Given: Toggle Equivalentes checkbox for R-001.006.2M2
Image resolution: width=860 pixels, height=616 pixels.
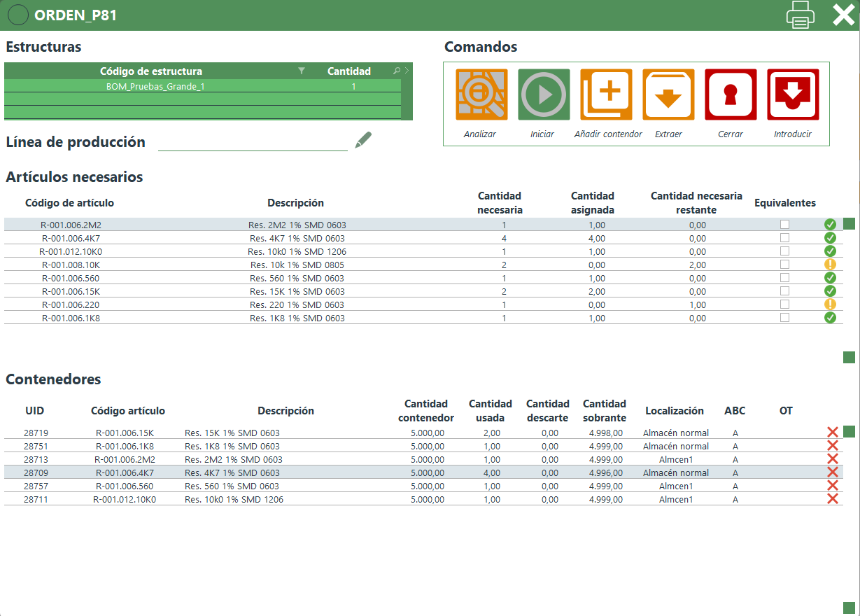Looking at the screenshot, I should tap(784, 225).
